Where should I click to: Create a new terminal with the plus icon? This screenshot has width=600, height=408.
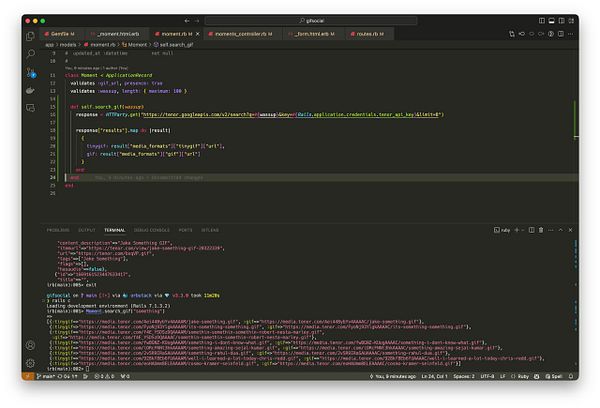click(x=517, y=230)
